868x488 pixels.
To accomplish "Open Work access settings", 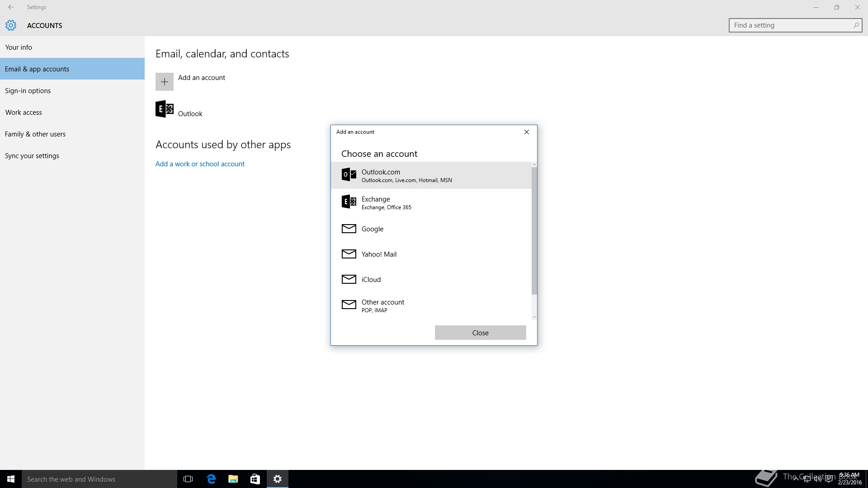I will pos(72,112).
